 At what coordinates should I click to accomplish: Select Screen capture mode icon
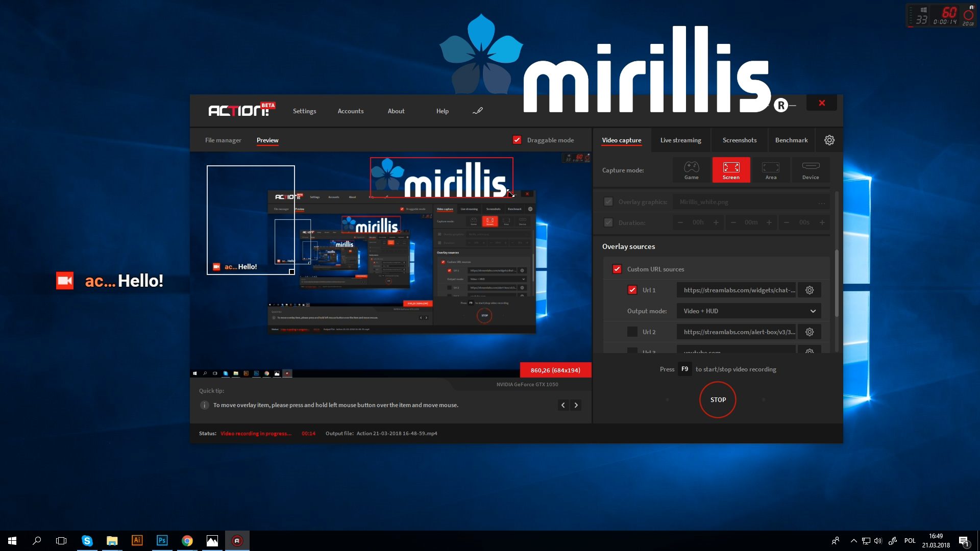pyautogui.click(x=730, y=170)
